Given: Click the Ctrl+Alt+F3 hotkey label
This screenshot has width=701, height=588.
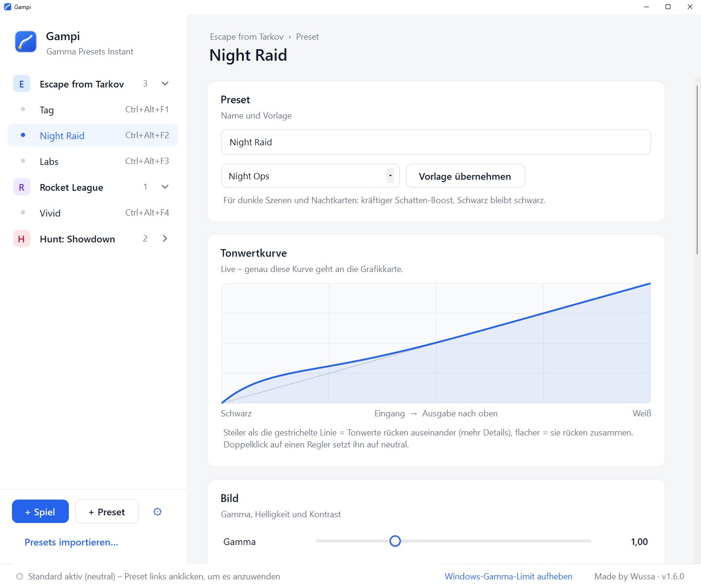Looking at the screenshot, I should point(147,161).
